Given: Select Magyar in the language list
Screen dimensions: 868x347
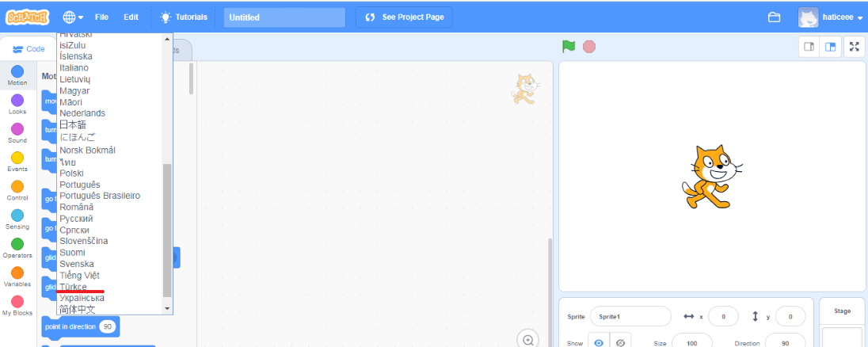Looking at the screenshot, I should [x=74, y=90].
